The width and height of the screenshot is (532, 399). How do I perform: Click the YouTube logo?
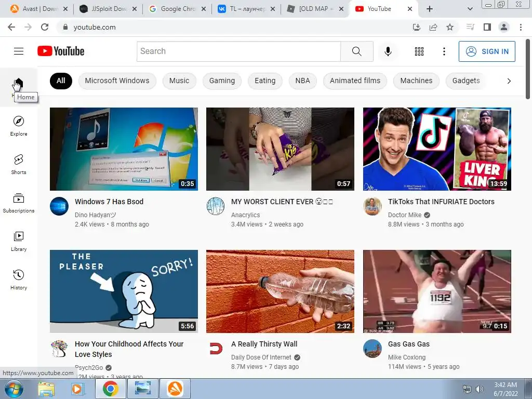coord(61,51)
